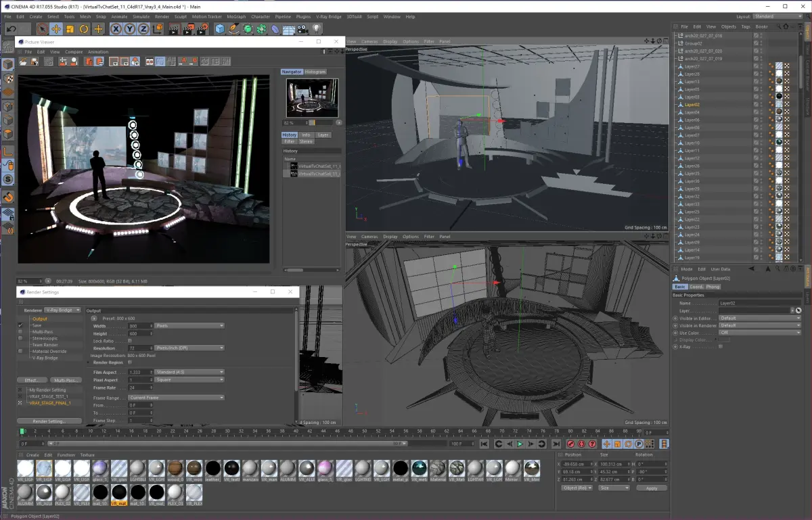Enable the Lock Ratio checkbox
812x520 pixels.
(x=130, y=341)
